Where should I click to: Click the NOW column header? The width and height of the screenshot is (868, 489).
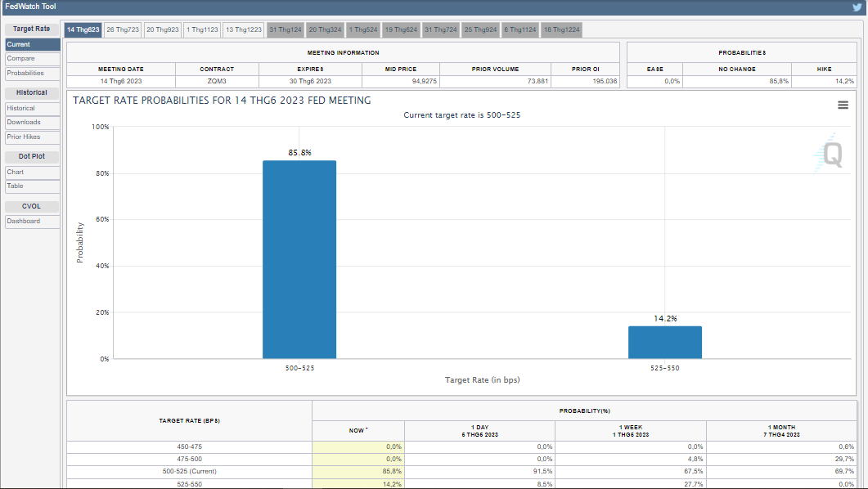[x=358, y=431]
